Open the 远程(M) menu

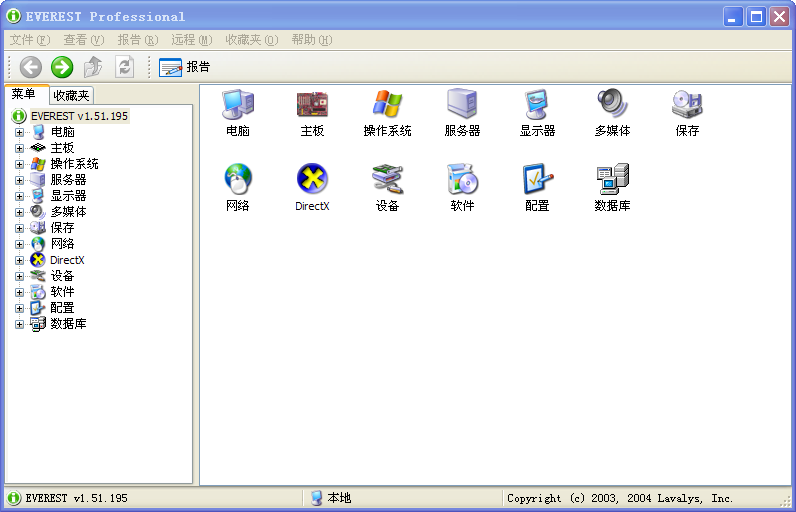(191, 40)
